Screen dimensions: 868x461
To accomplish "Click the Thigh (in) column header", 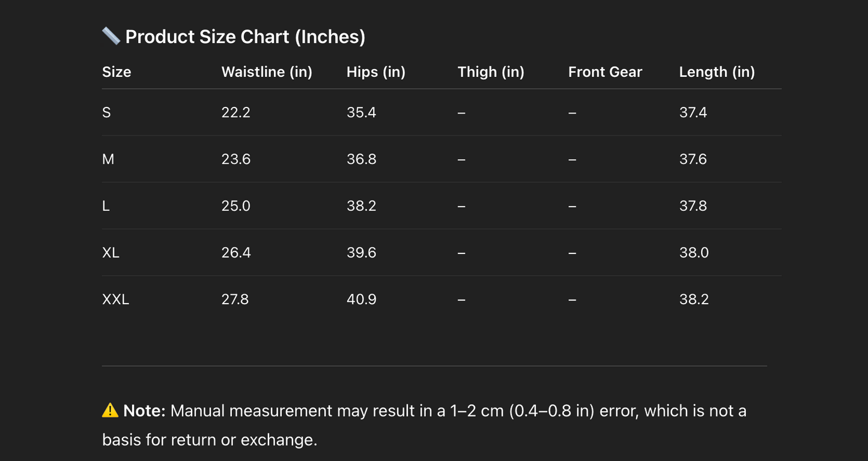I will (x=491, y=72).
